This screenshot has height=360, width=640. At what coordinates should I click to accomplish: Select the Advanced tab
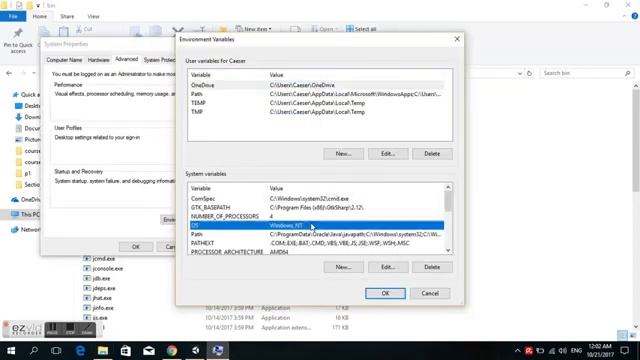coord(127,59)
